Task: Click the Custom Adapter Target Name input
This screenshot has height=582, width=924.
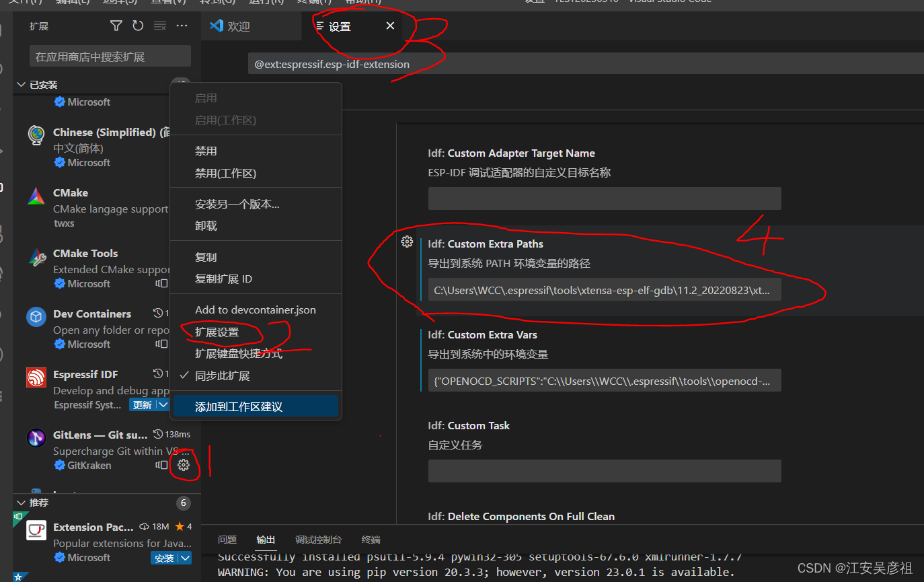Action: pyautogui.click(x=605, y=198)
